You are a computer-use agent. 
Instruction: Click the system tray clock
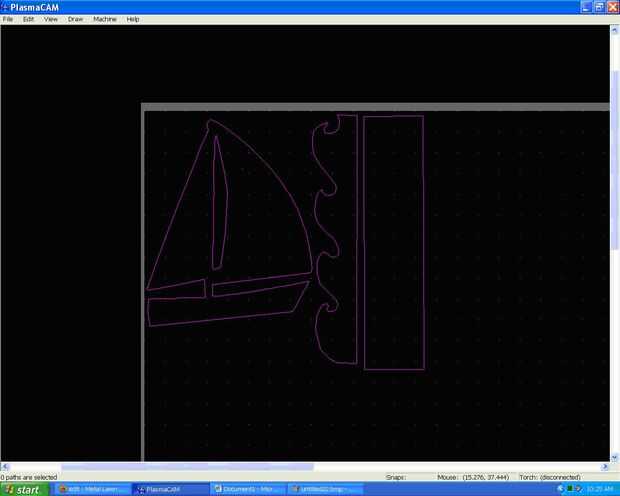(600, 489)
